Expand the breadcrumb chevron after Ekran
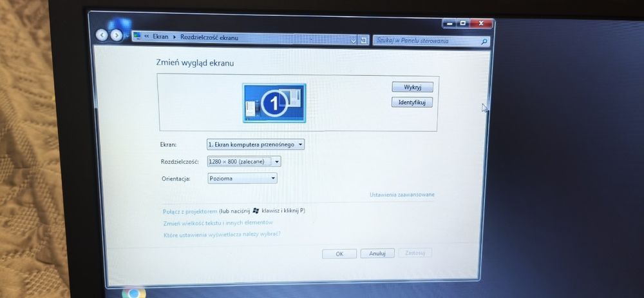Image resolution: width=644 pixels, height=298 pixels. (175, 37)
